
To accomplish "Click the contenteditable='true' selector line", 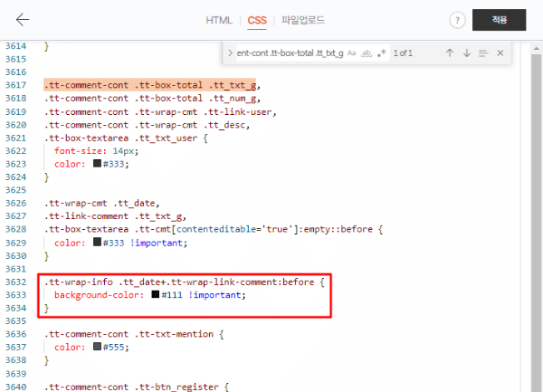I will [x=214, y=229].
